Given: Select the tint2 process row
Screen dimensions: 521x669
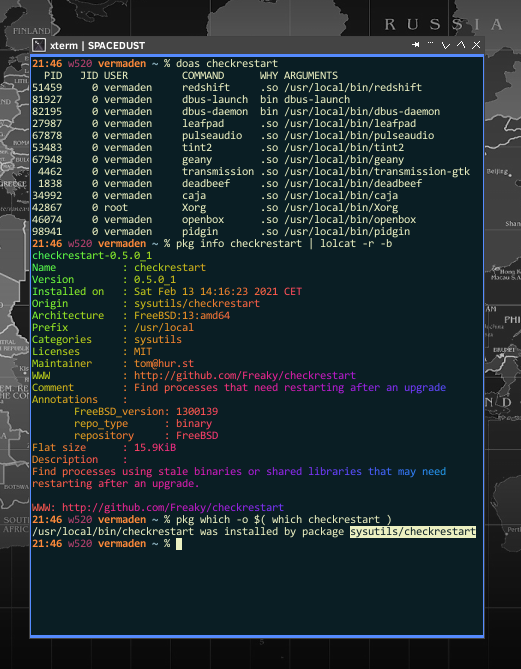Looking at the screenshot, I should click(x=218, y=148).
